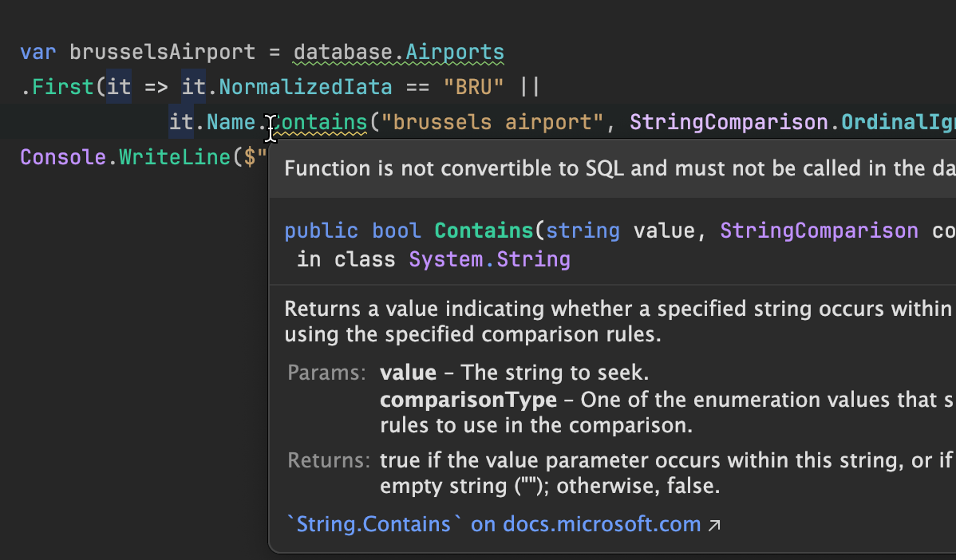Click the Airports property
The width and height of the screenshot is (956, 560).
[454, 53]
